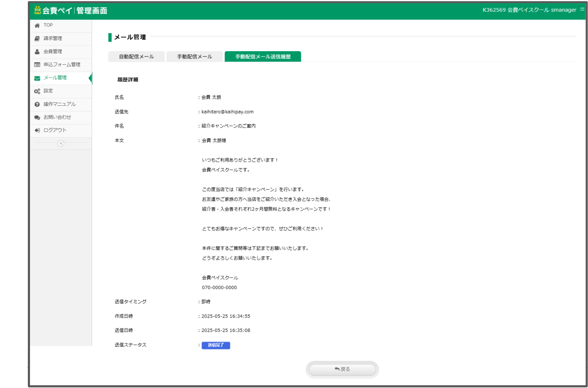Click the 請求管理 book icon
This screenshot has width=588, height=388.
coord(37,38)
